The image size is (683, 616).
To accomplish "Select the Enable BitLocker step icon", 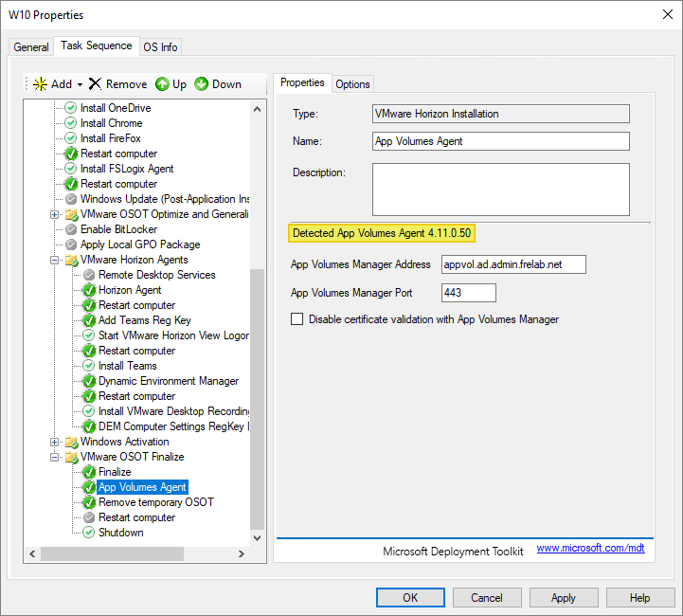I will click(71, 229).
